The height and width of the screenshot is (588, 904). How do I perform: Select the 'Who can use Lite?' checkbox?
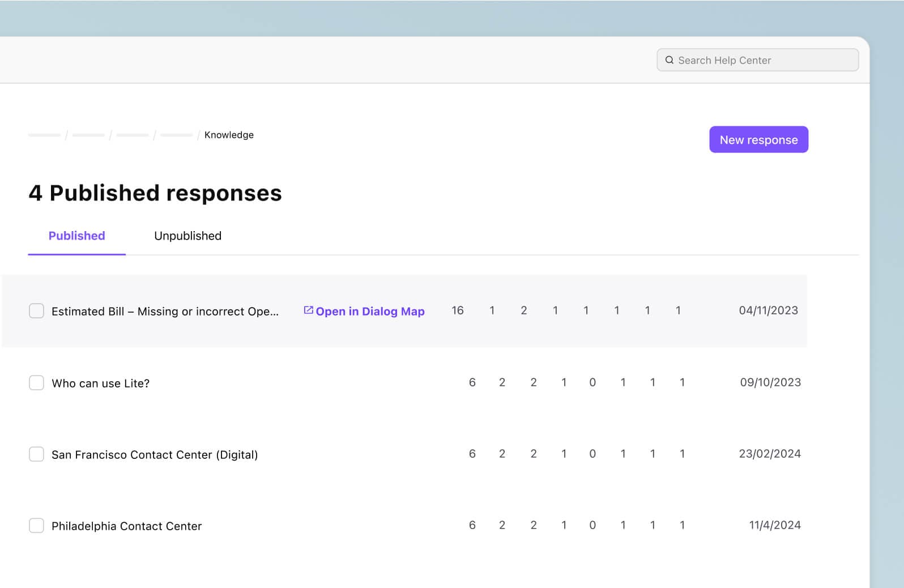(x=36, y=383)
